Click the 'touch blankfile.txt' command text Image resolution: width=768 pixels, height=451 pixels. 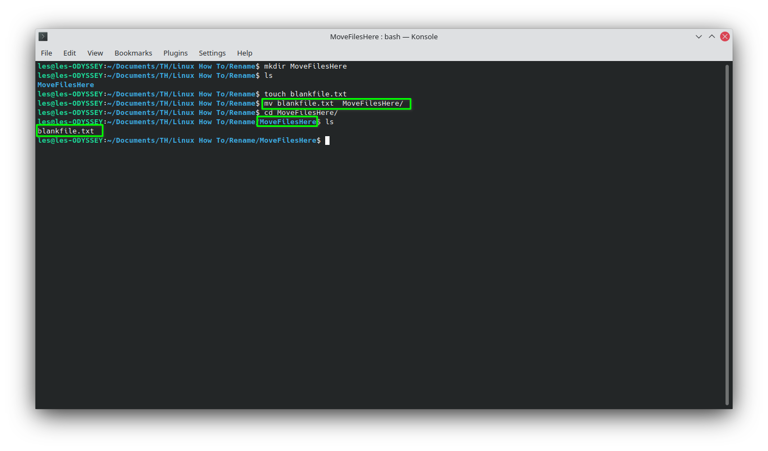305,94
